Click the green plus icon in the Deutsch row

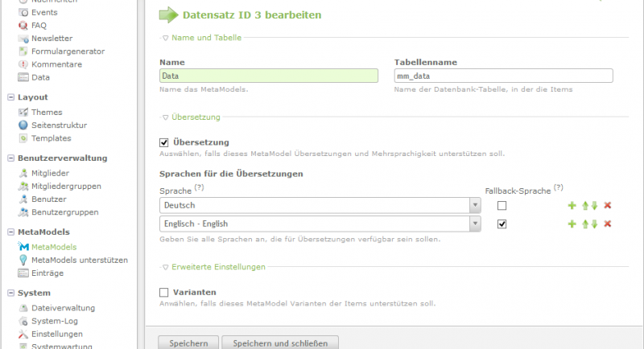[572, 206]
